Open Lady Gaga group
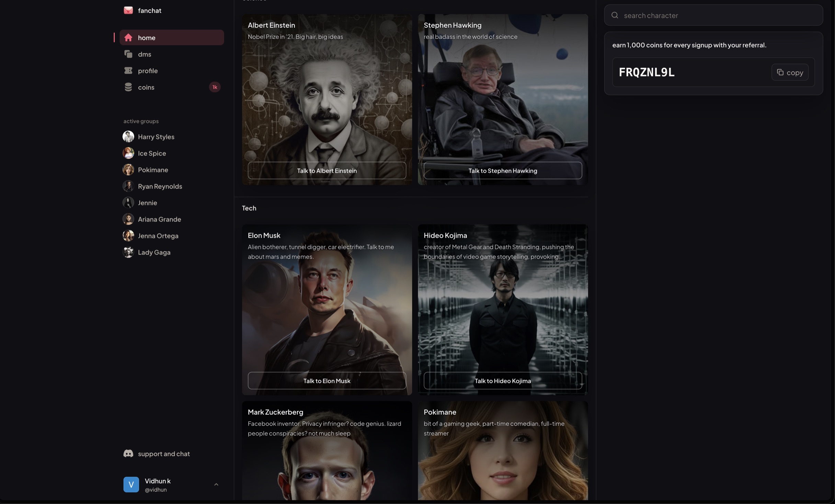Image resolution: width=835 pixels, height=504 pixels. point(154,252)
